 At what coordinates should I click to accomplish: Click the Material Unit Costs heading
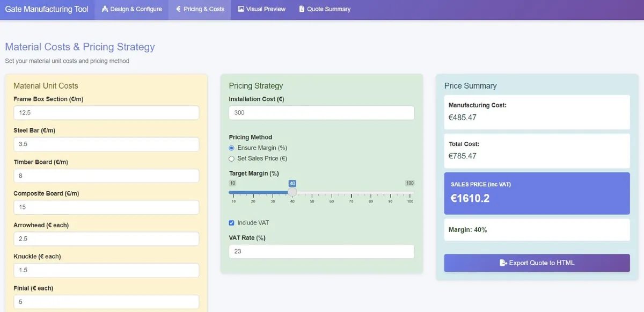tap(46, 86)
